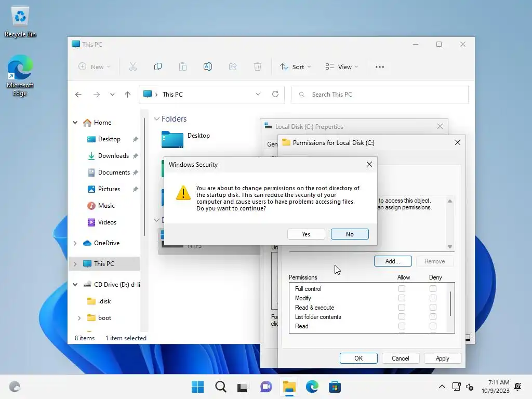Open Microsoft Edge desktop shortcut
The height and width of the screenshot is (399, 532).
(20, 75)
